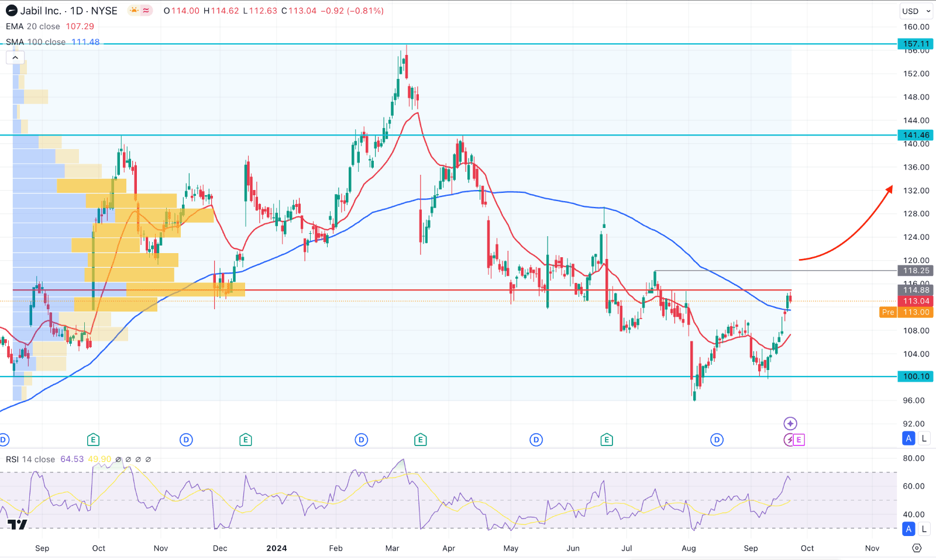Open the earnings E marker near June
936x560 pixels.
coord(607,440)
